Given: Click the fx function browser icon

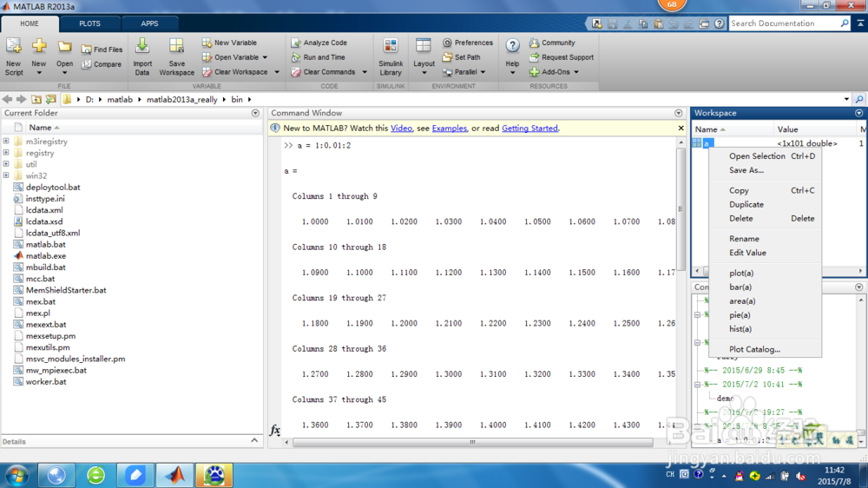Looking at the screenshot, I should pos(274,430).
